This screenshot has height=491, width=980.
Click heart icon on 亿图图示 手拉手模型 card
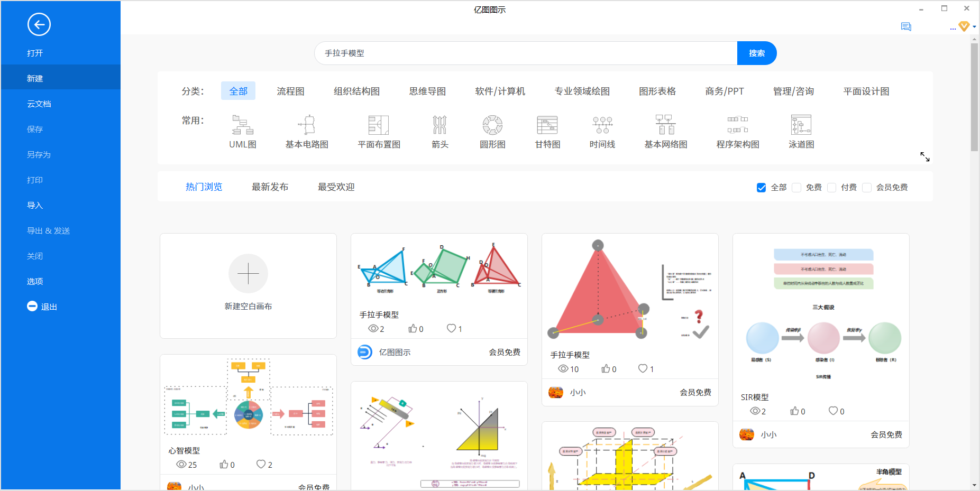click(451, 328)
